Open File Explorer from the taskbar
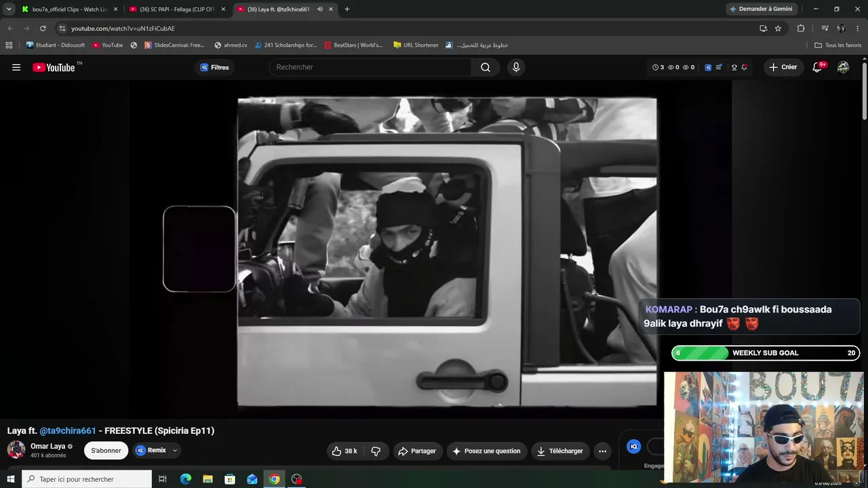The height and width of the screenshot is (488, 868). (x=208, y=479)
